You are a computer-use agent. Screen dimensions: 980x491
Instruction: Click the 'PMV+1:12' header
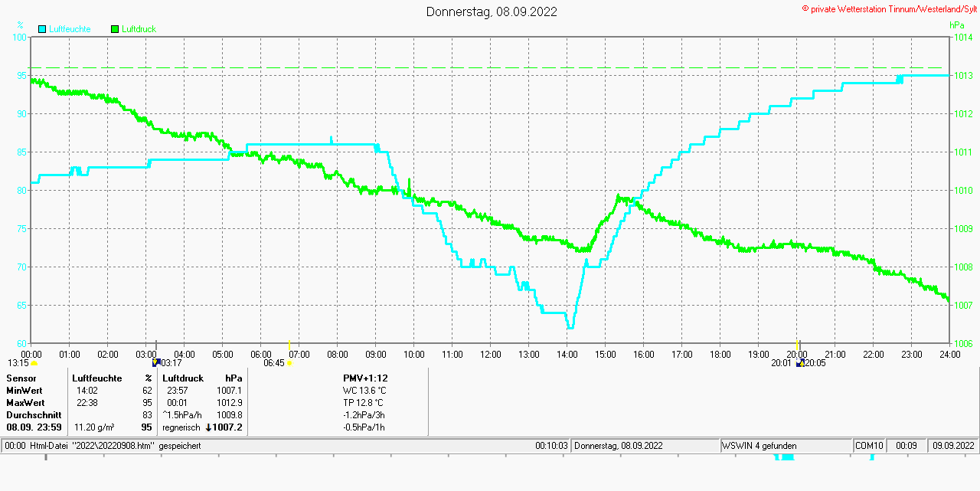[365, 378]
